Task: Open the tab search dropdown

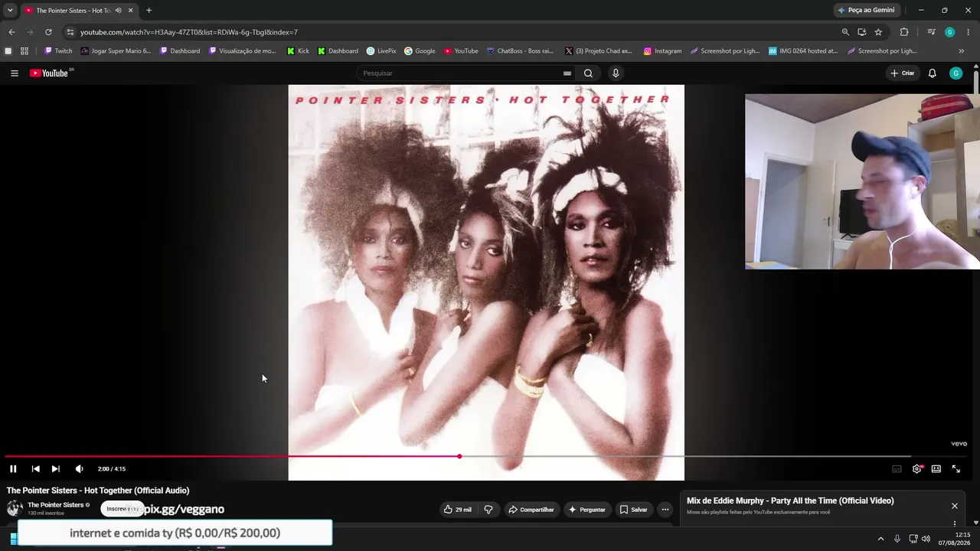Action: point(10,11)
